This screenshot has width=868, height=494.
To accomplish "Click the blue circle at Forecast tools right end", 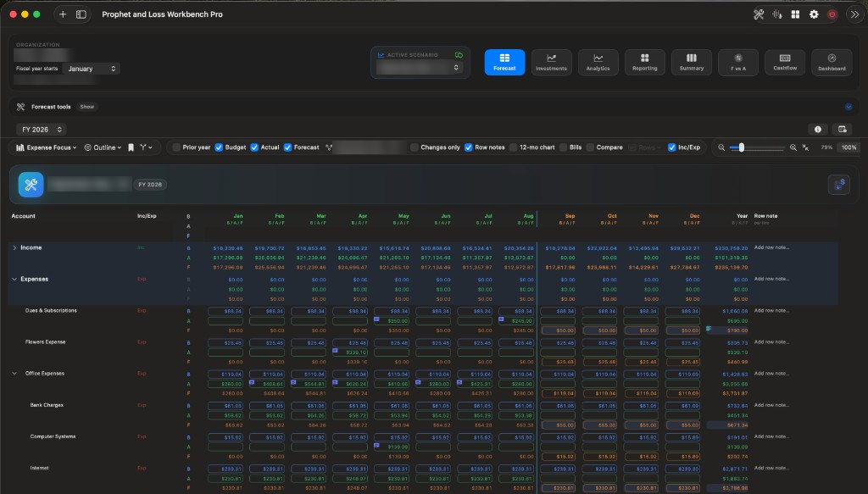I will click(849, 107).
